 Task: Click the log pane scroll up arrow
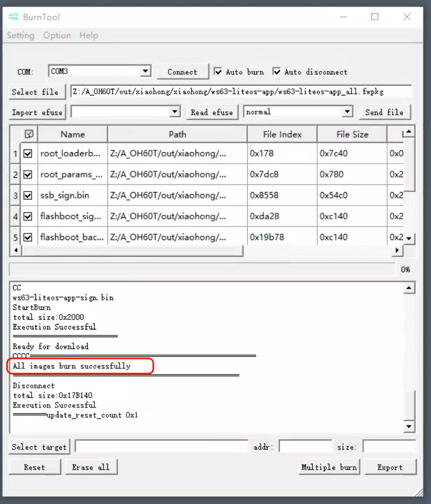tap(409, 288)
